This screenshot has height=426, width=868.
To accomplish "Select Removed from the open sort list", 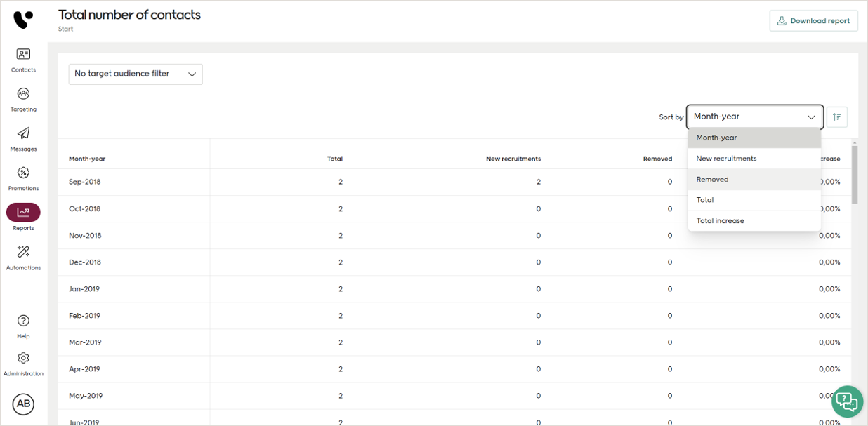I will click(711, 179).
